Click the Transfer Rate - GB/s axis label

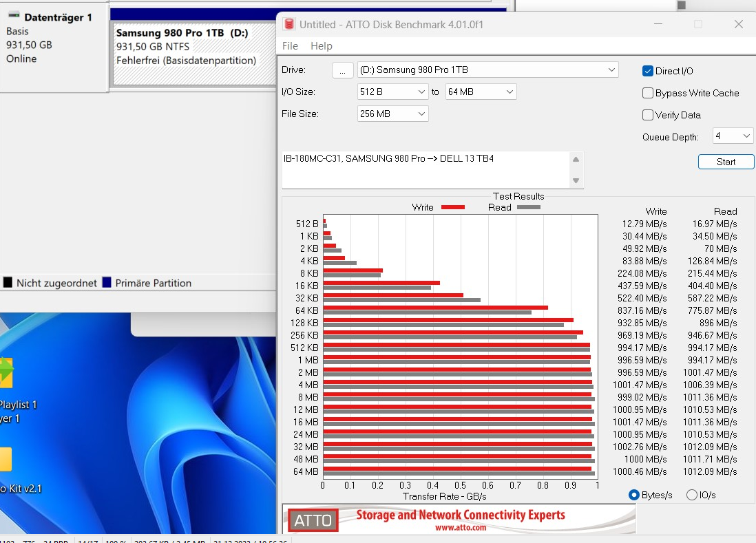click(x=445, y=496)
